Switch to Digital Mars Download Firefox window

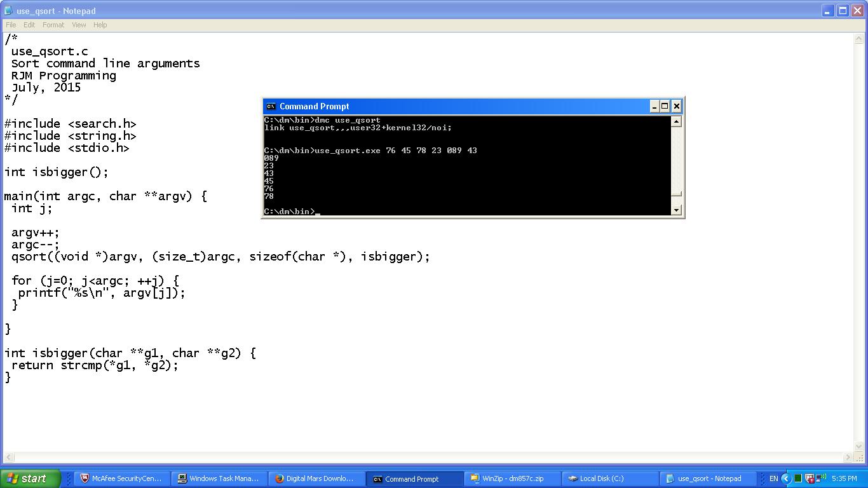click(316, 478)
